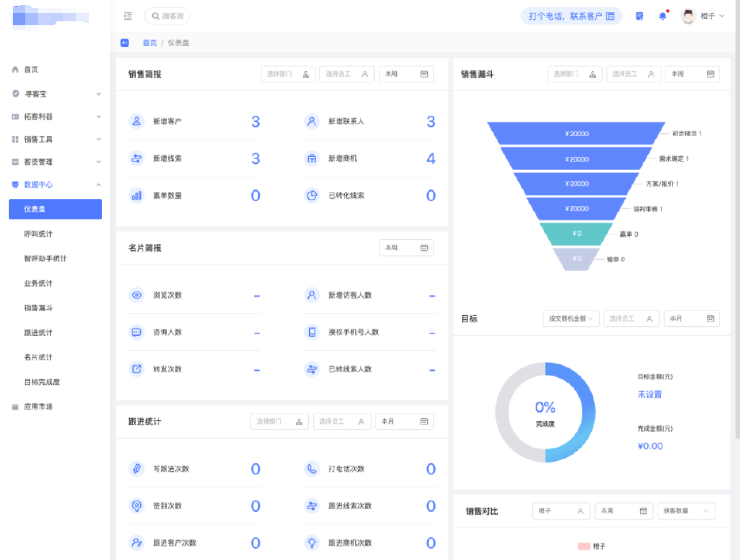Expand the 销售工具 sidebar menu
This screenshot has height=560, width=740.
click(x=55, y=139)
